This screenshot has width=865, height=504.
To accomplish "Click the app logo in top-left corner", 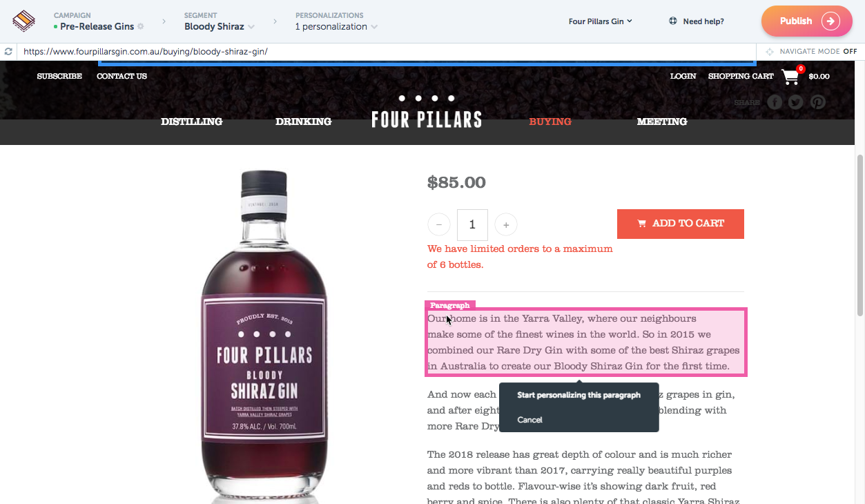I will point(24,21).
